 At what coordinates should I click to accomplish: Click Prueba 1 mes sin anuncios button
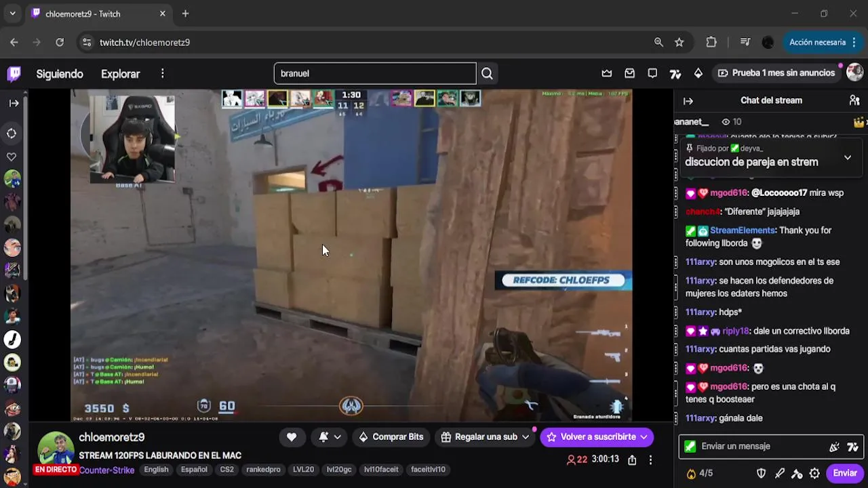[776, 73]
